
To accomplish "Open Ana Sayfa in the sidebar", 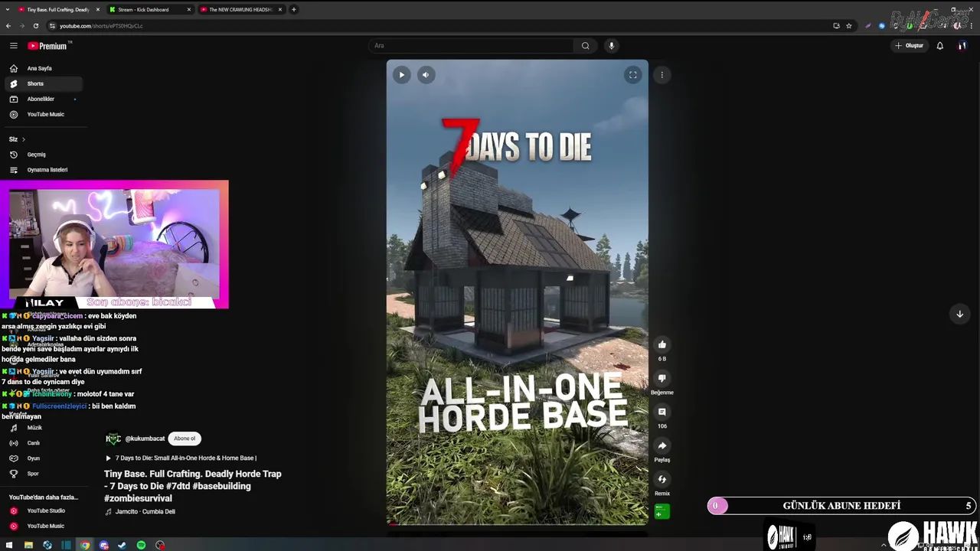I will pos(44,68).
